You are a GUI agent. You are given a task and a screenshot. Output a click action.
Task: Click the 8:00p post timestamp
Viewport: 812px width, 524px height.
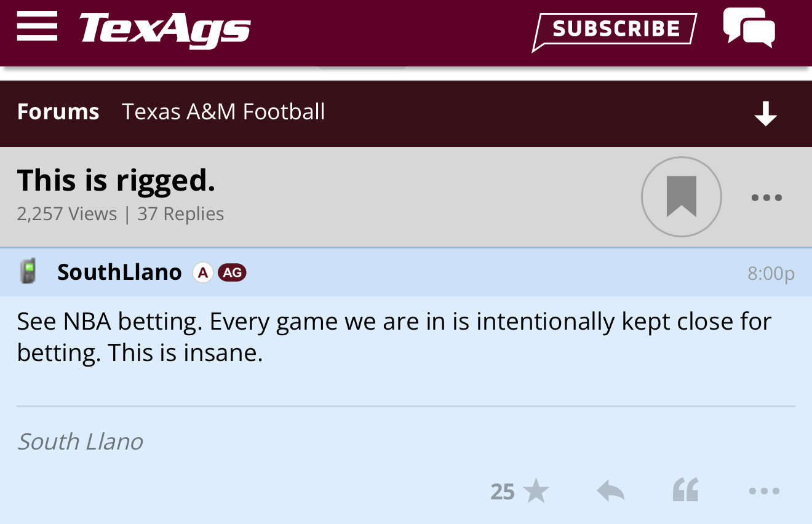coord(770,274)
